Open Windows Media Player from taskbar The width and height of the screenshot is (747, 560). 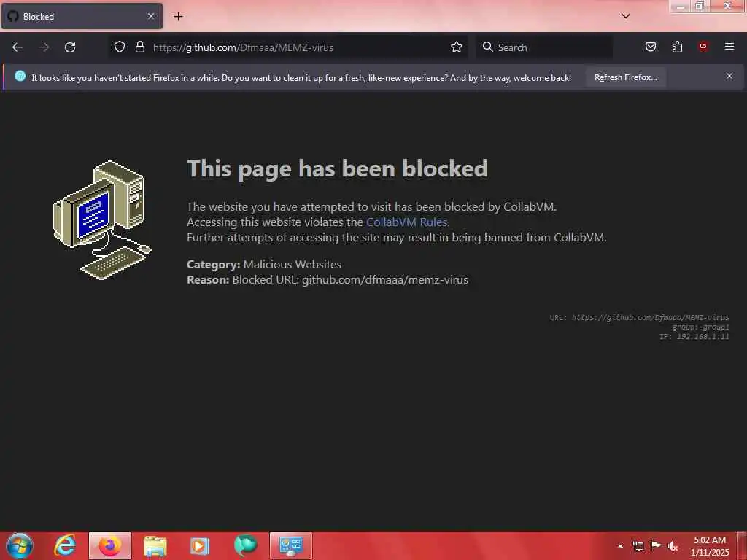coord(200,545)
